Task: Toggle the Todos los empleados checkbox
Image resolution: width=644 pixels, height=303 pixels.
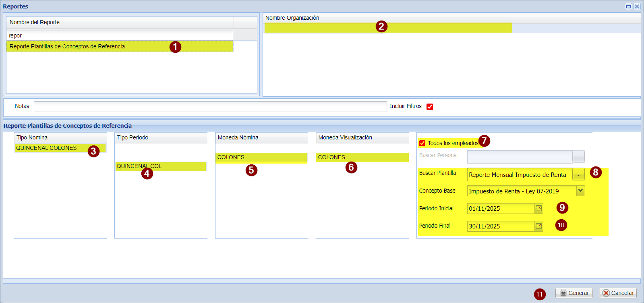Action: click(422, 143)
